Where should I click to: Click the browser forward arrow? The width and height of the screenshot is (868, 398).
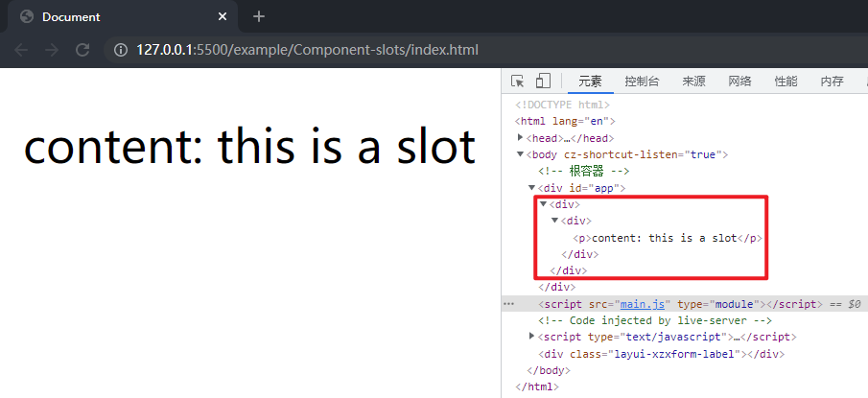click(x=52, y=51)
